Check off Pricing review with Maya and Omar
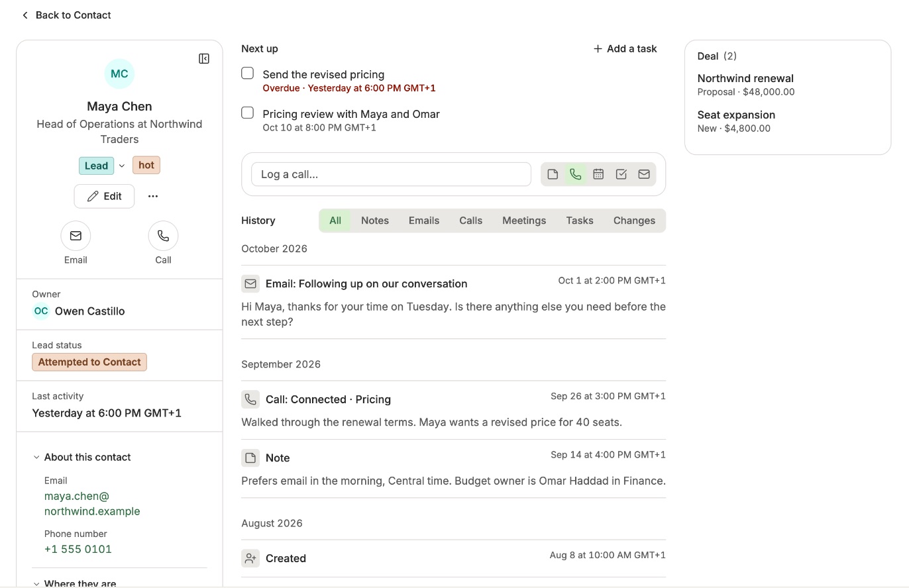The height and width of the screenshot is (588, 909). (248, 113)
